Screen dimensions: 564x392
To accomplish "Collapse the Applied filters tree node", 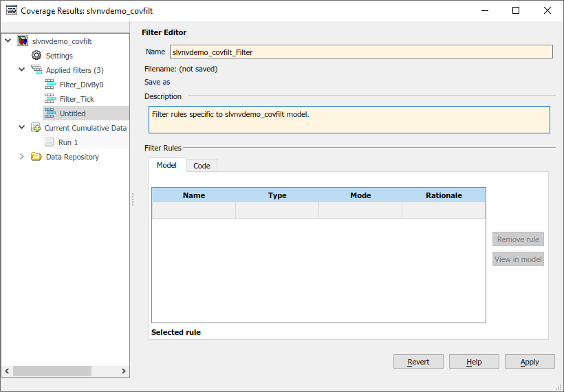I will coord(21,70).
